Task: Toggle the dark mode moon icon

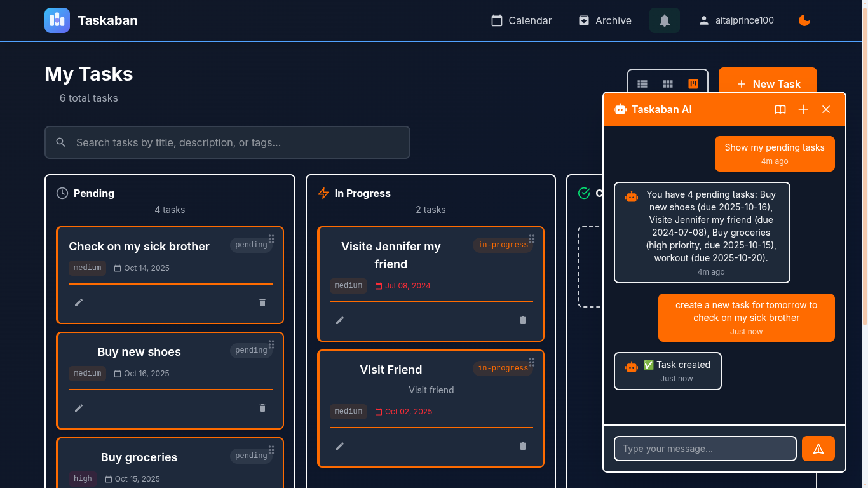Action: click(804, 20)
